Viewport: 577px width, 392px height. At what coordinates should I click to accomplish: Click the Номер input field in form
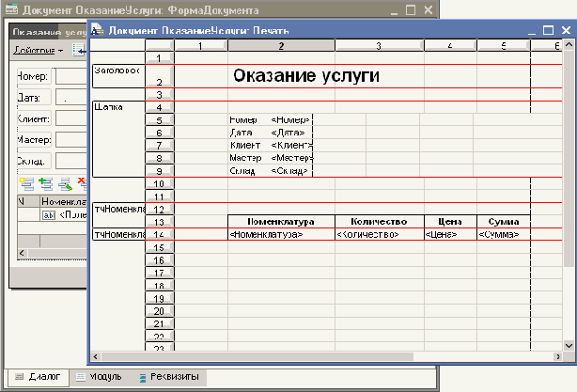[x=70, y=75]
